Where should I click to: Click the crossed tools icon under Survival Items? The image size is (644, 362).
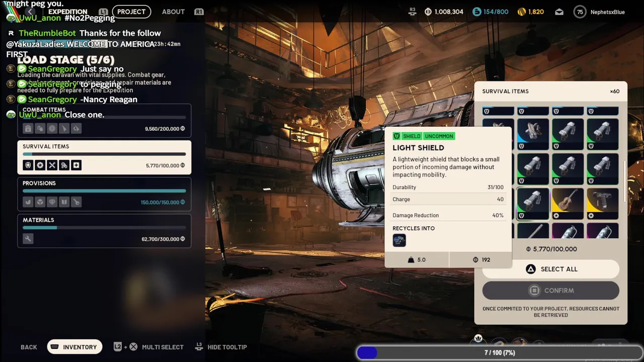point(52,165)
